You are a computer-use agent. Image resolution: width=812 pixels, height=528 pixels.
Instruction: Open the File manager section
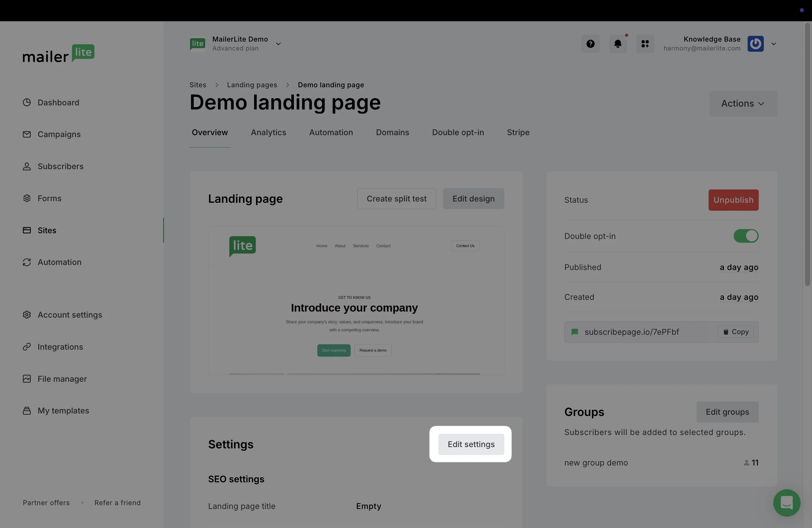[62, 379]
